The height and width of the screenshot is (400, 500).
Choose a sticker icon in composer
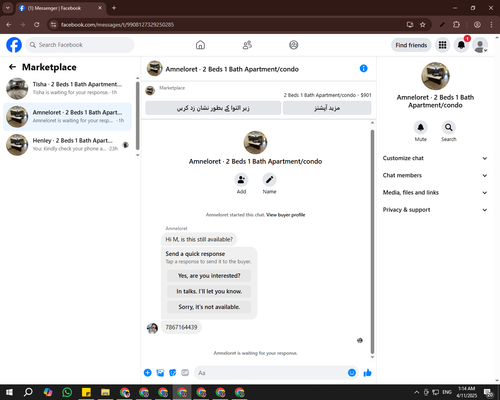tap(173, 373)
